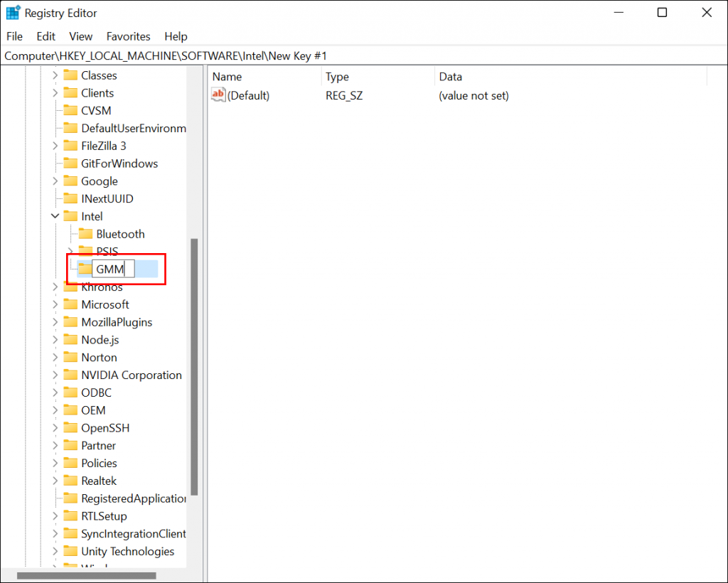Select the (Default) value entry
The image size is (728, 583).
(248, 95)
